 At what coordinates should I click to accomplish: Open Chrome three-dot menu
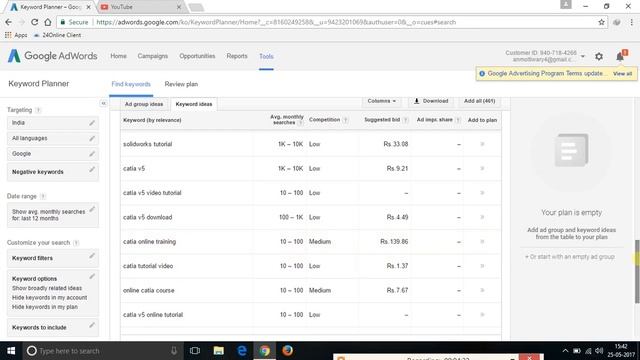click(x=631, y=22)
